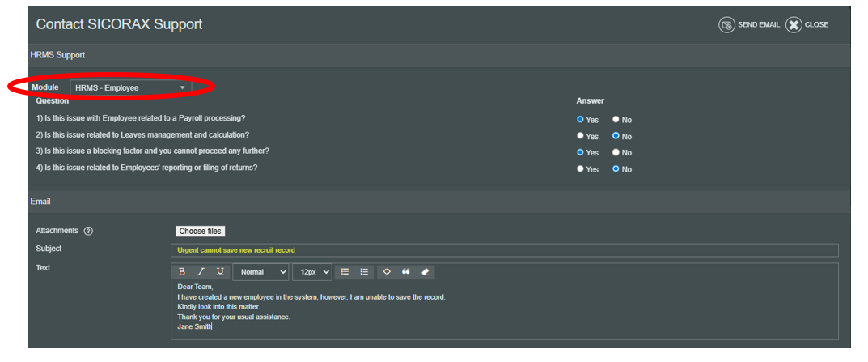The height and width of the screenshot is (362, 868).
Task: Apply italic formatting in the editor
Action: pyautogui.click(x=201, y=272)
